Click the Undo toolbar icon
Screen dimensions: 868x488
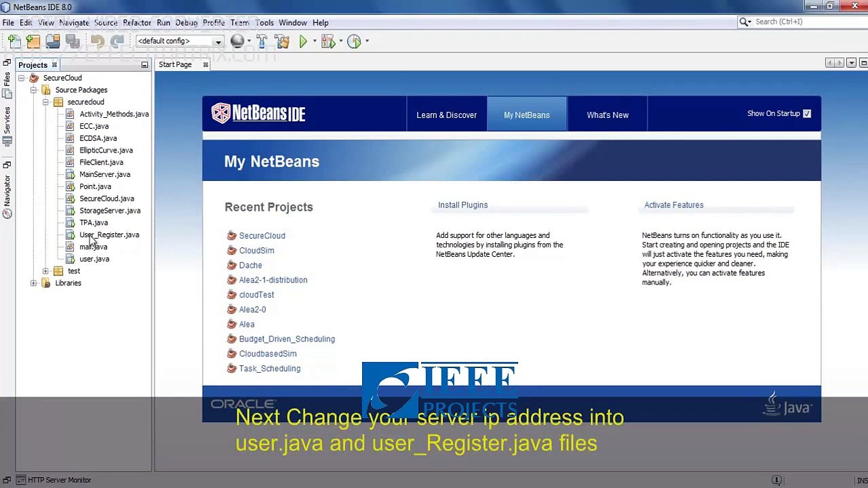[97, 41]
